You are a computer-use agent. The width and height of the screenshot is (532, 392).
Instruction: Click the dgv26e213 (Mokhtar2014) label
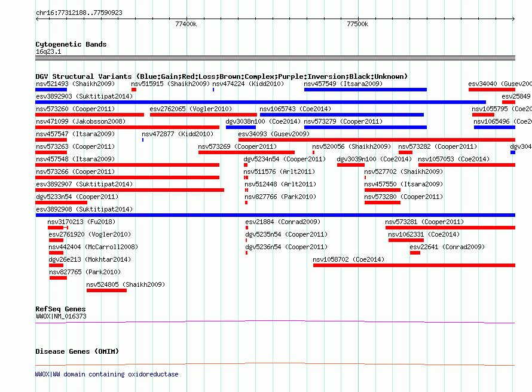90,259
